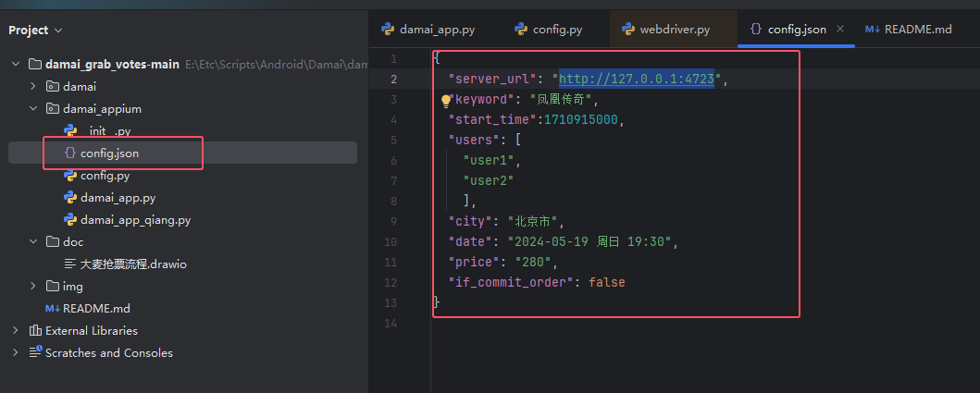This screenshot has width=980, height=393.
Task: Switch to damai_app.py editor tab
Action: (428, 30)
